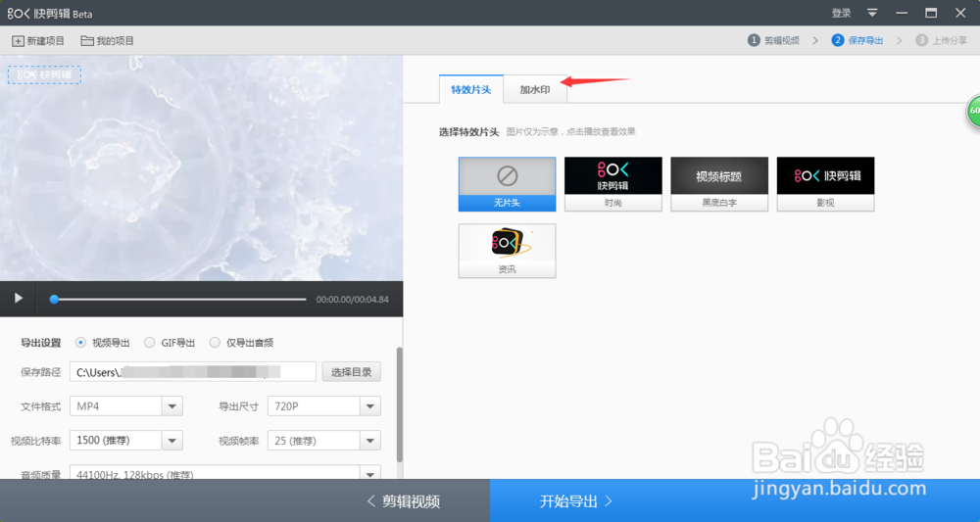Viewport: 980px width, 522px height.
Task: Play the video preview
Action: point(18,299)
